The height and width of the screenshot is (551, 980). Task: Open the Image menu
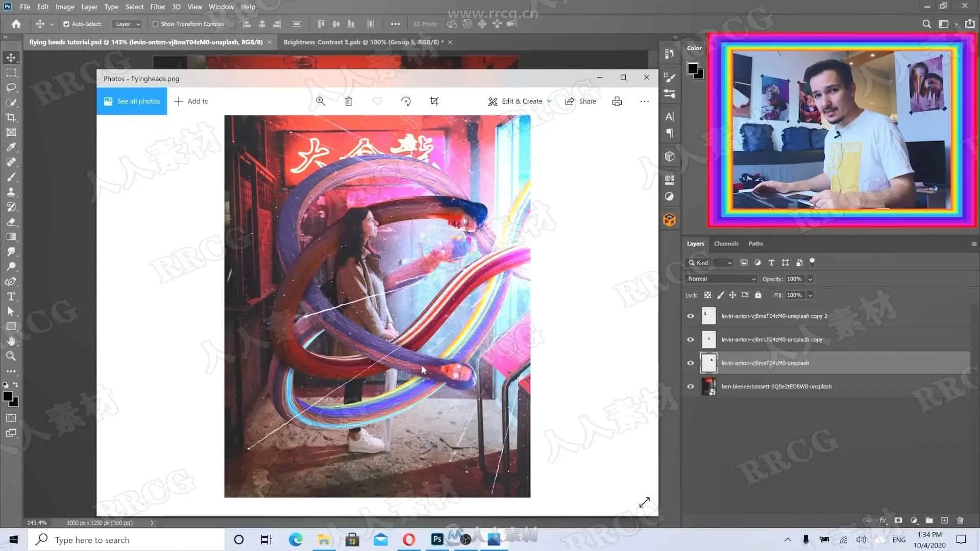pyautogui.click(x=65, y=7)
